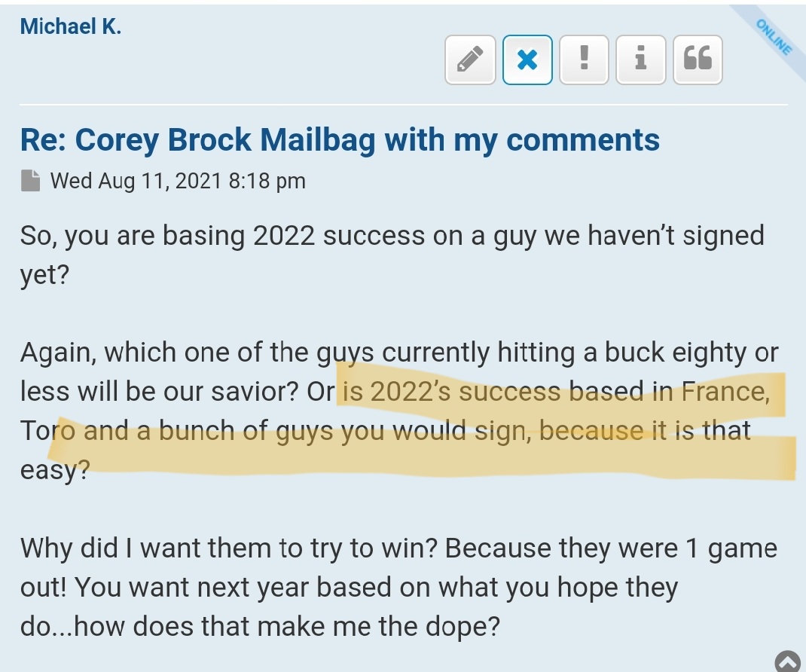This screenshot has width=806, height=672.
Task: Click the word "easy?" under the highlight
Action: (55, 471)
